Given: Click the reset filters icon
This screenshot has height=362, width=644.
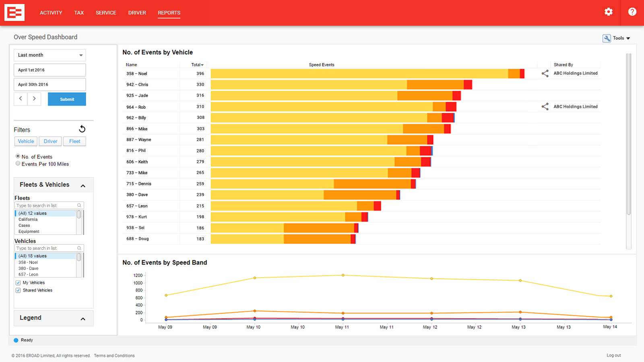Looking at the screenshot, I should 82,129.
